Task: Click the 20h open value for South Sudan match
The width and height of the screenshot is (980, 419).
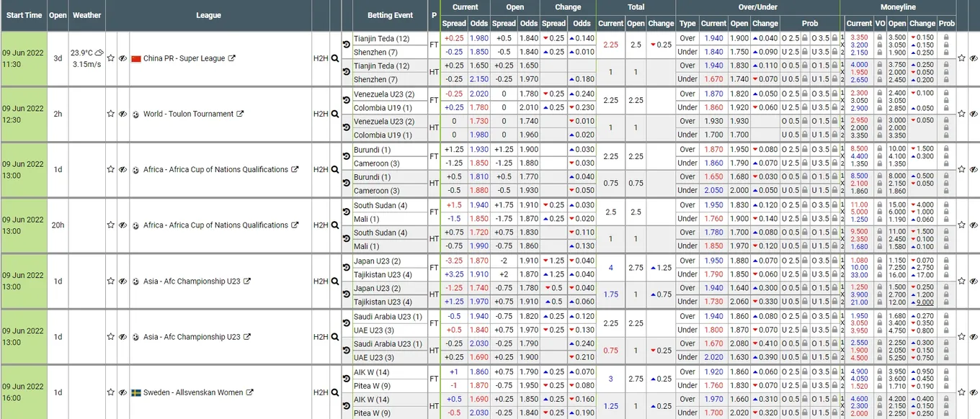Action: click(x=58, y=225)
